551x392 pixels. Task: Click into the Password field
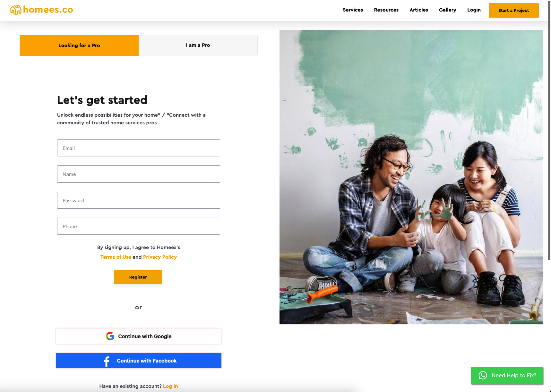click(x=139, y=200)
